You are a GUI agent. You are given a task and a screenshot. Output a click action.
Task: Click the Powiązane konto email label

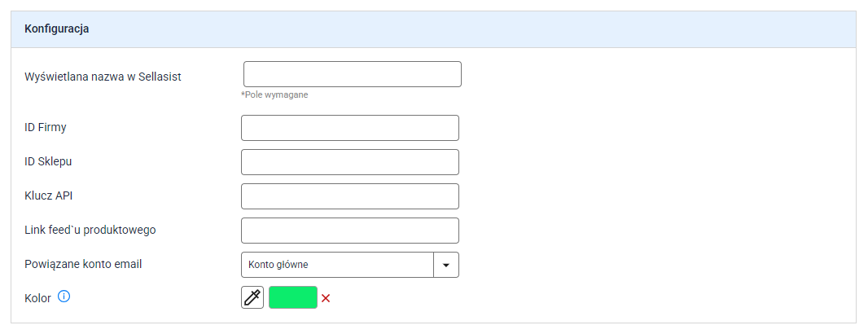coord(83,264)
